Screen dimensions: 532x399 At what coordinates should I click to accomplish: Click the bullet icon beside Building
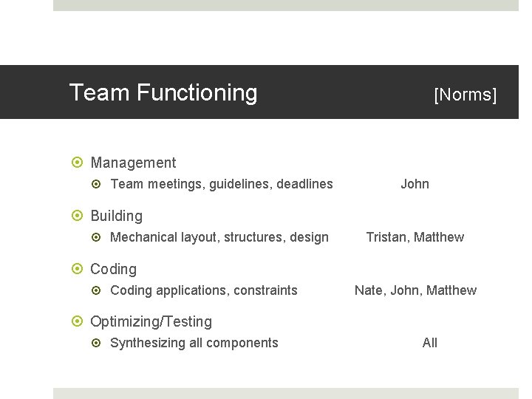coord(78,216)
